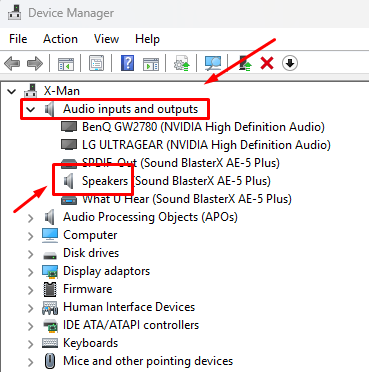The height and width of the screenshot is (372, 369).
Task: Click the X-Man computer tree icon
Action: pos(31,91)
